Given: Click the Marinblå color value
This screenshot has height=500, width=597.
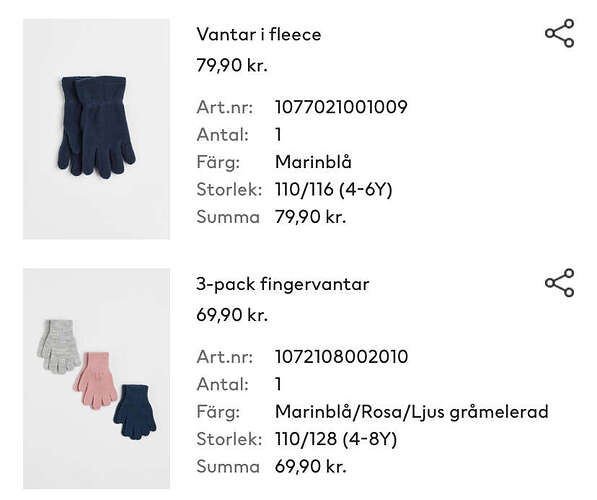Looking at the screenshot, I should [313, 162].
